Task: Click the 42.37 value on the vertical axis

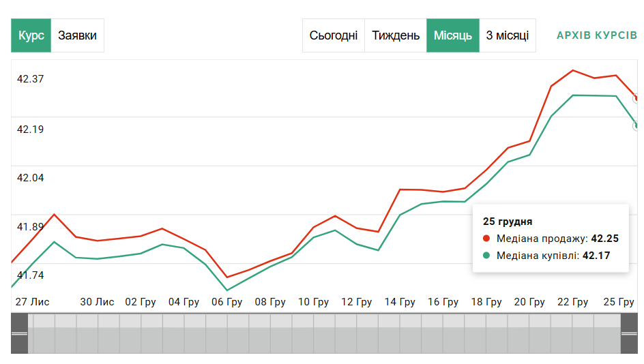Action: (x=30, y=79)
